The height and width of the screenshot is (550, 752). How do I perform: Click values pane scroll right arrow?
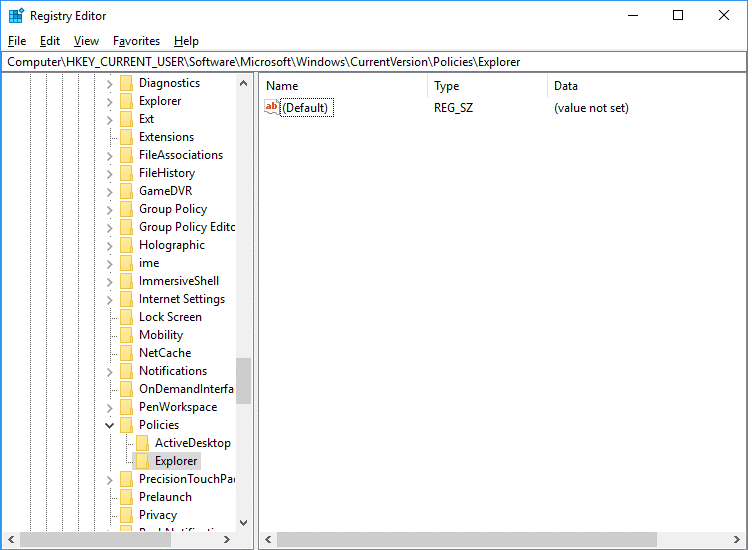coord(737,539)
